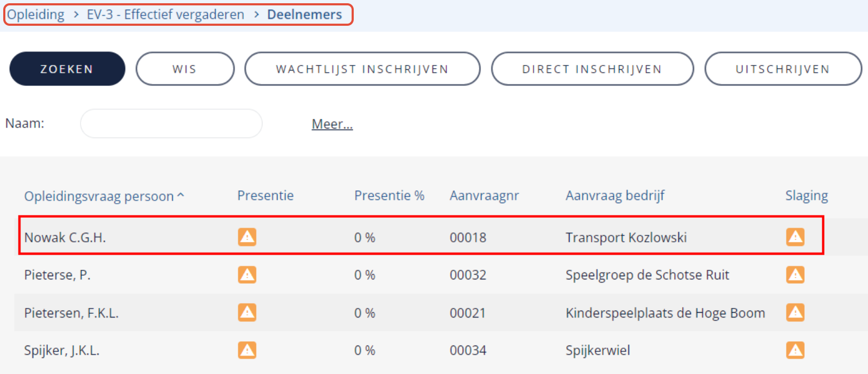
Task: Click Presentie warning icon for Pieterse, P.
Action: tap(247, 275)
